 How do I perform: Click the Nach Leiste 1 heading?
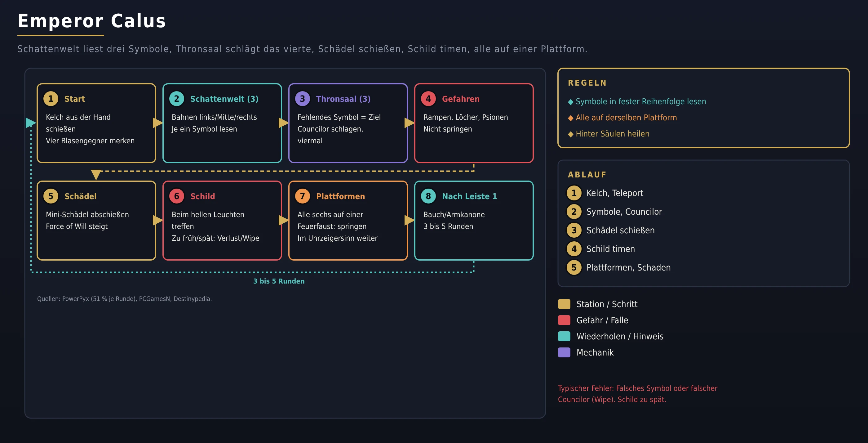click(469, 196)
